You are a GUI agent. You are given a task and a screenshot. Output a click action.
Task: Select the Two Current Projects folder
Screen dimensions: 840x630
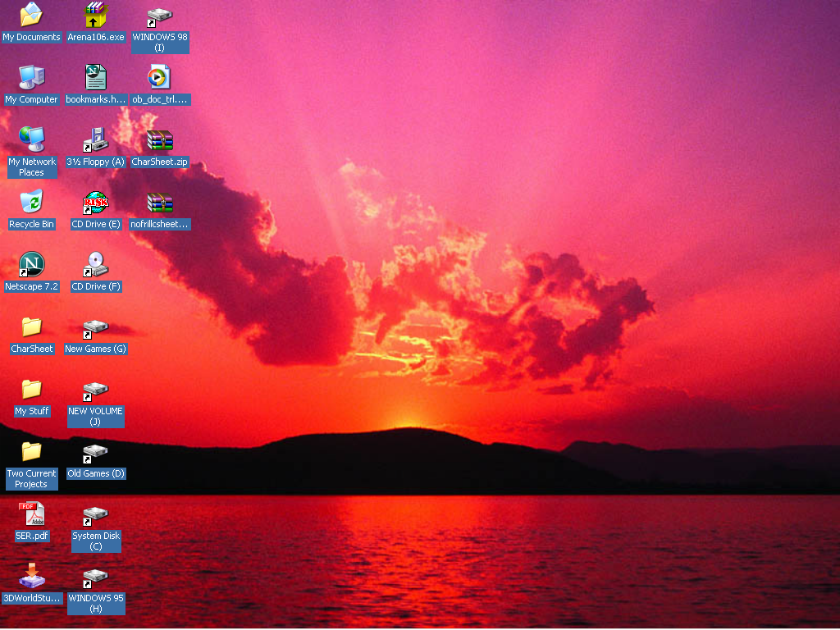pos(31,451)
